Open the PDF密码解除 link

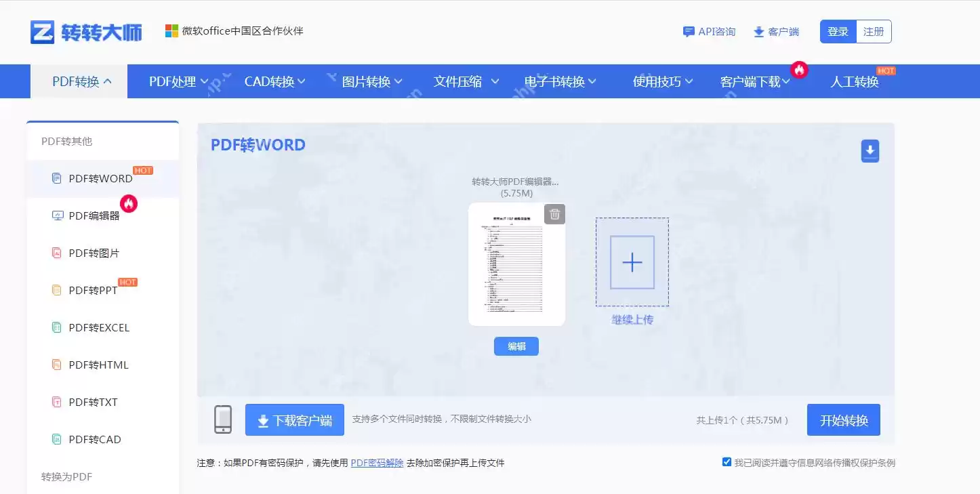coord(377,463)
